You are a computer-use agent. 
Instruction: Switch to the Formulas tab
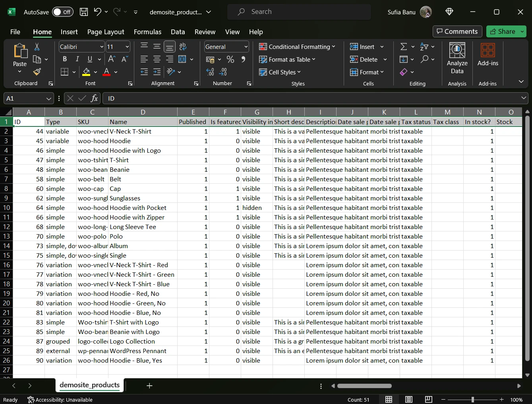(147, 32)
